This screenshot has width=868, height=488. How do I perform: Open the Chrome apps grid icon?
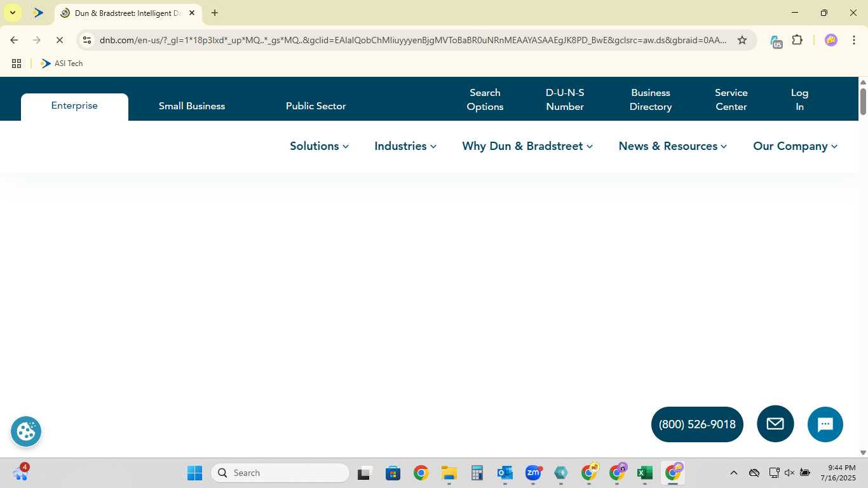17,64
